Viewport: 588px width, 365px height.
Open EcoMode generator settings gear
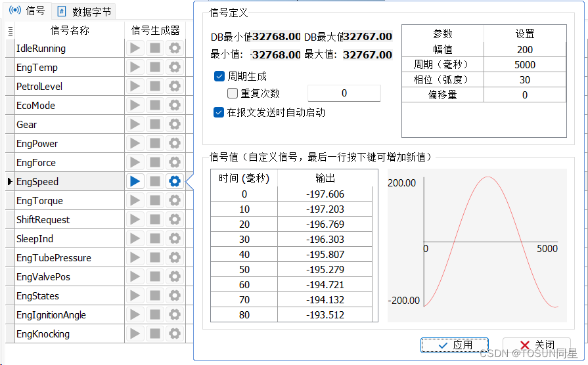click(175, 105)
